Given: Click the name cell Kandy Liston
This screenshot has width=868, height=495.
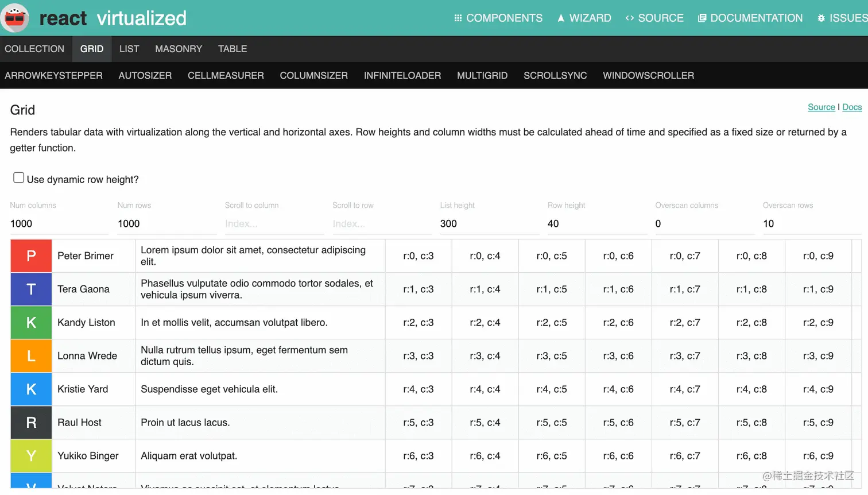Looking at the screenshot, I should (x=94, y=323).
